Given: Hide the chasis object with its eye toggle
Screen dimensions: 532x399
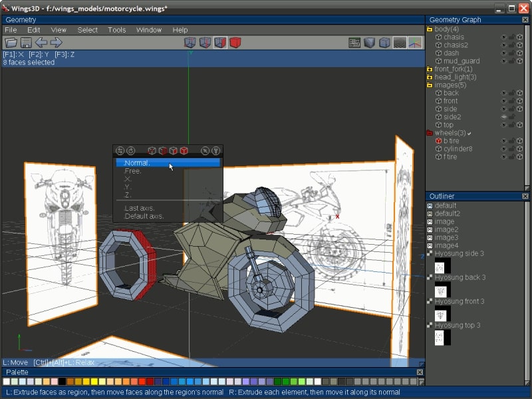Looking at the screenshot, I should coord(503,37).
